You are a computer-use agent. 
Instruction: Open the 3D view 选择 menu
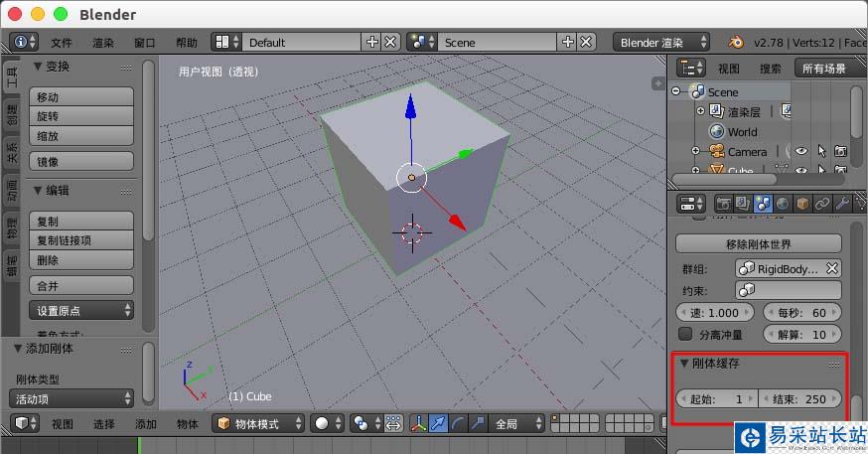(104, 424)
